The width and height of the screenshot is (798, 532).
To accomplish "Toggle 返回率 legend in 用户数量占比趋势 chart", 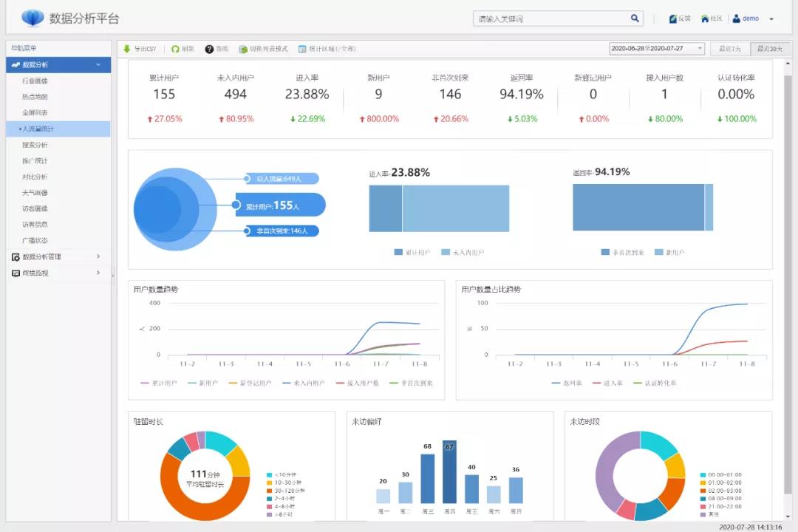I will [567, 383].
